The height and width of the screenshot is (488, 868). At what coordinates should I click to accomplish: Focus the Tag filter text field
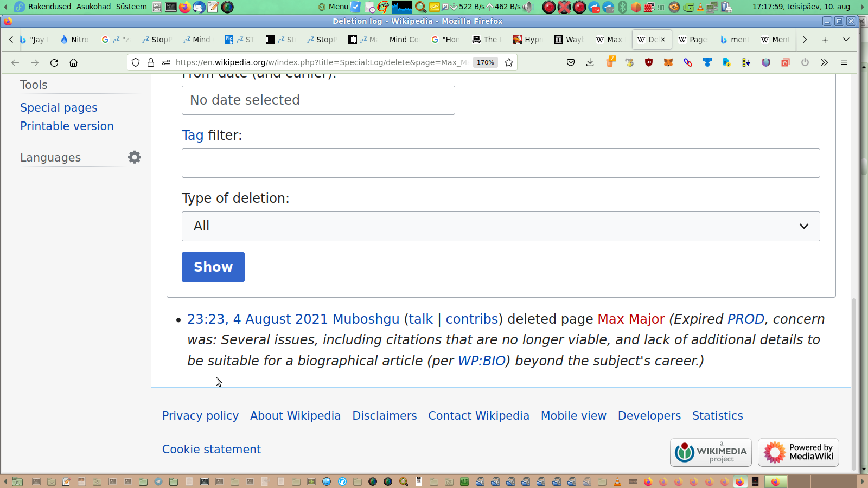501,163
